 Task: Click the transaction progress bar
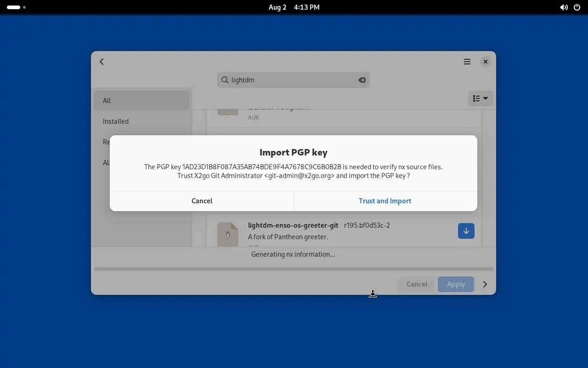tap(294, 269)
